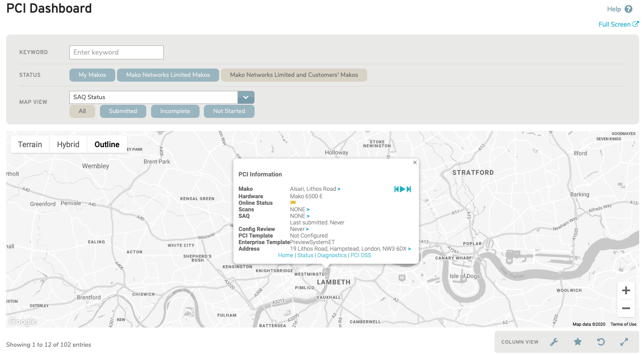Reset table layout with revert arrow icon

pos(600,342)
